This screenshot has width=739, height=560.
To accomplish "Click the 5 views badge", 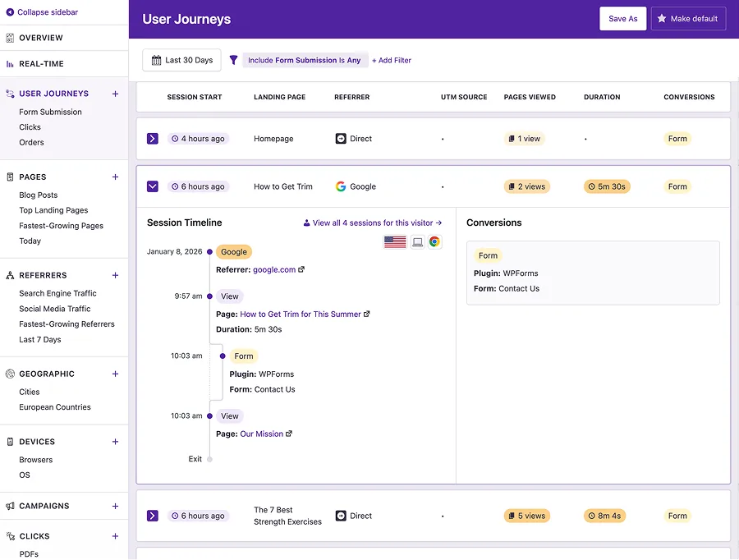I will (x=526, y=516).
